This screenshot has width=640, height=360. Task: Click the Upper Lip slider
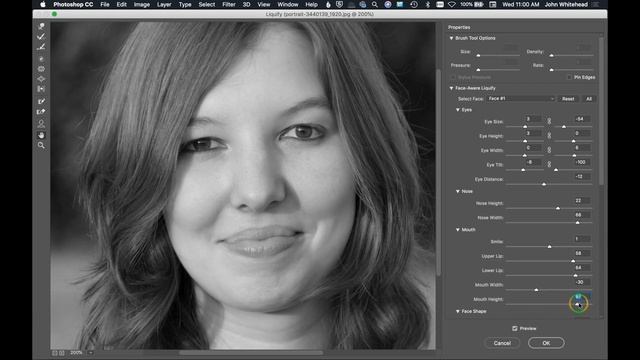click(x=549, y=261)
